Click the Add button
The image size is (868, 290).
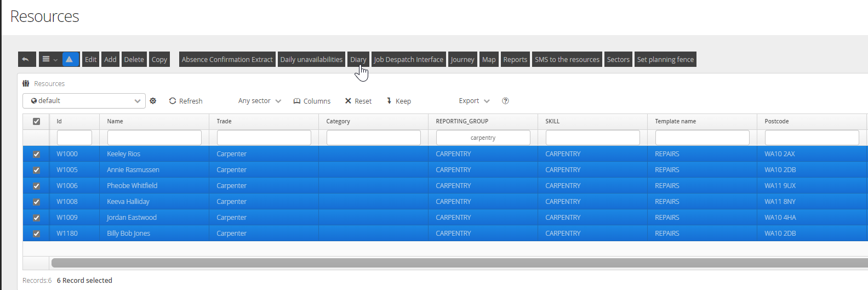tap(111, 59)
